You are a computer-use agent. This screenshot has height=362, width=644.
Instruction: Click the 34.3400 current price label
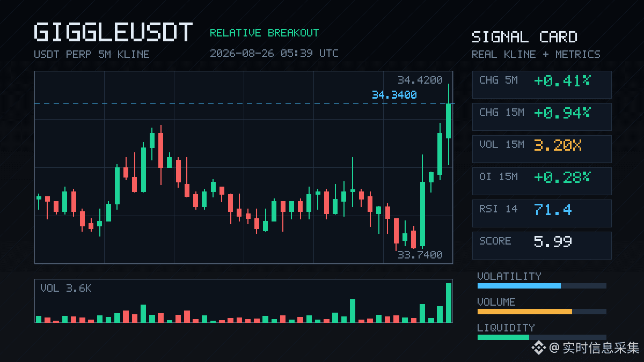coord(394,95)
